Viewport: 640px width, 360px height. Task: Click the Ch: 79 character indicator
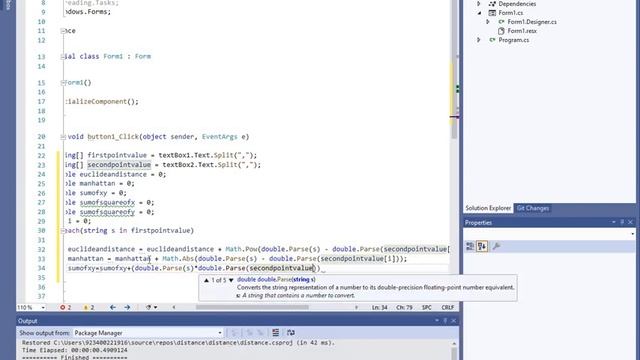click(x=404, y=307)
